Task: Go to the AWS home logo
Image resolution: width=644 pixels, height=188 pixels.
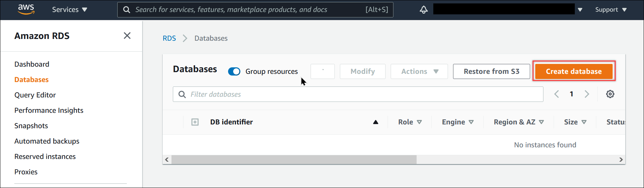Action: (26, 9)
